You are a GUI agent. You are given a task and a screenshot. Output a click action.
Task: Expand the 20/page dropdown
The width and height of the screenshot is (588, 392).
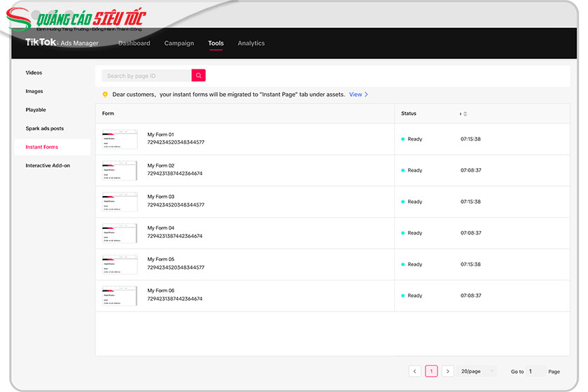(478, 371)
